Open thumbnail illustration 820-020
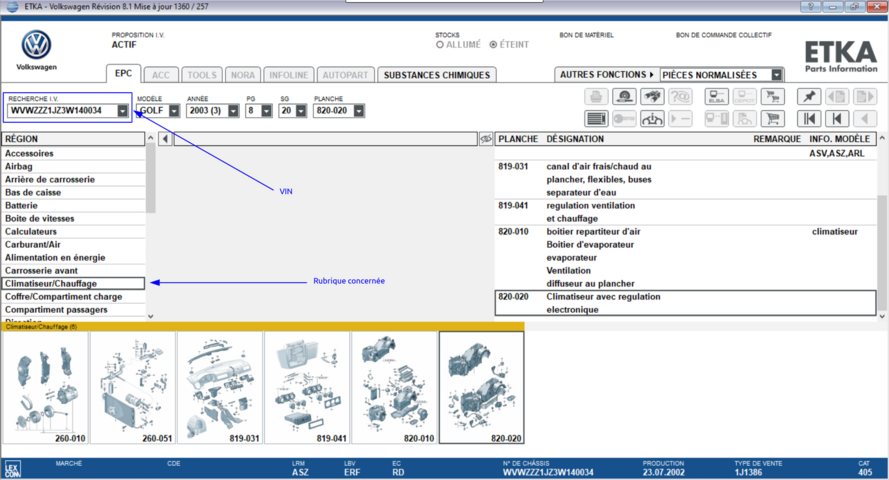Screen dimensions: 889x480 coord(481,388)
